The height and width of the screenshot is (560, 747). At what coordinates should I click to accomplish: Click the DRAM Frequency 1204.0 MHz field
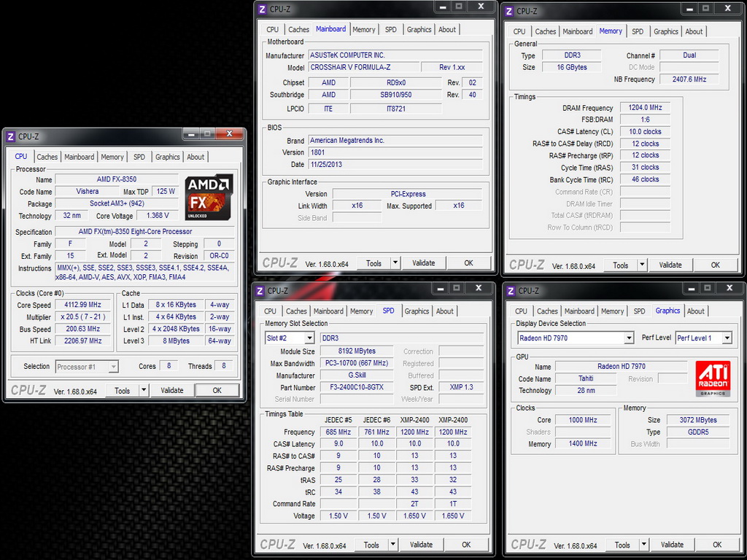coord(645,108)
